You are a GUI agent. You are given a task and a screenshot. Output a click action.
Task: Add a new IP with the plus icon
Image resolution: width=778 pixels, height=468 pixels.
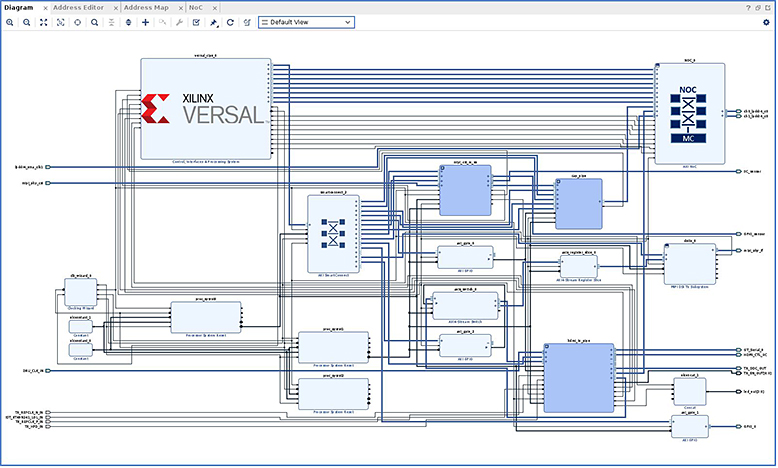coord(145,22)
